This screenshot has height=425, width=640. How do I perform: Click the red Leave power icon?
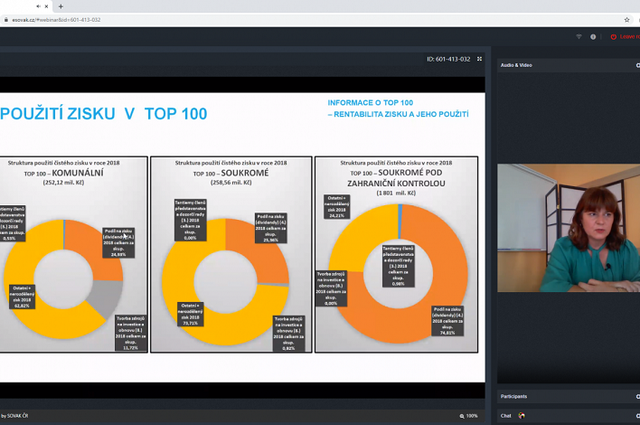click(612, 36)
